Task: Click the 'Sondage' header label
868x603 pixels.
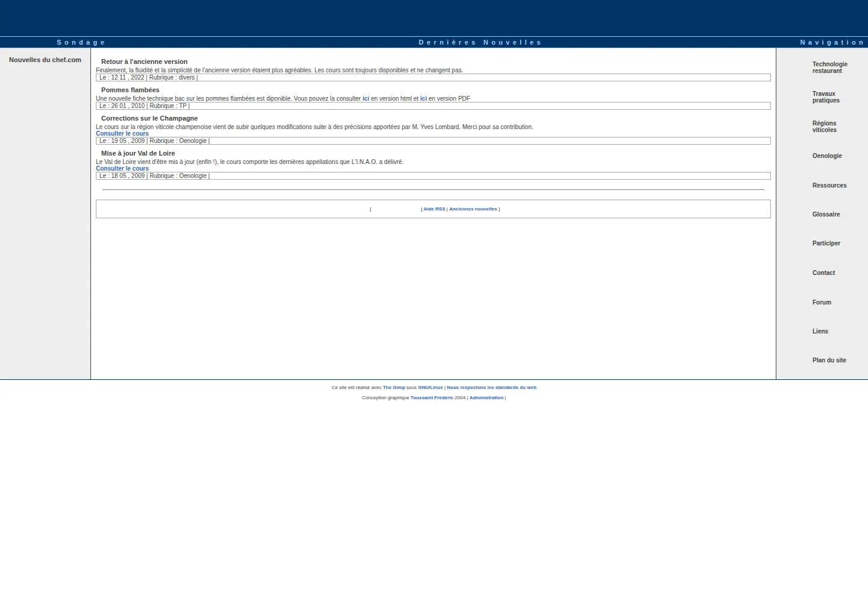Action: pos(81,43)
